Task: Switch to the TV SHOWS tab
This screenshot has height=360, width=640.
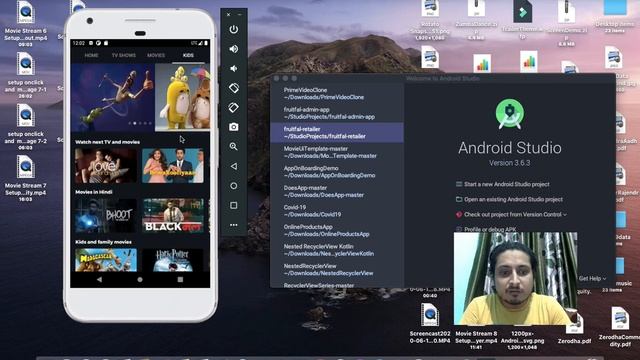Action: coord(124,55)
